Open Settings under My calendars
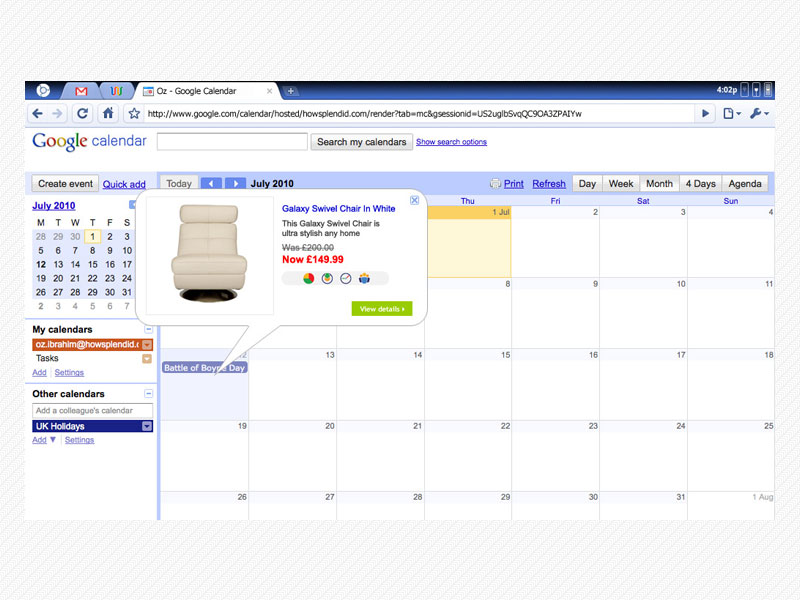800x600 pixels. 69,372
